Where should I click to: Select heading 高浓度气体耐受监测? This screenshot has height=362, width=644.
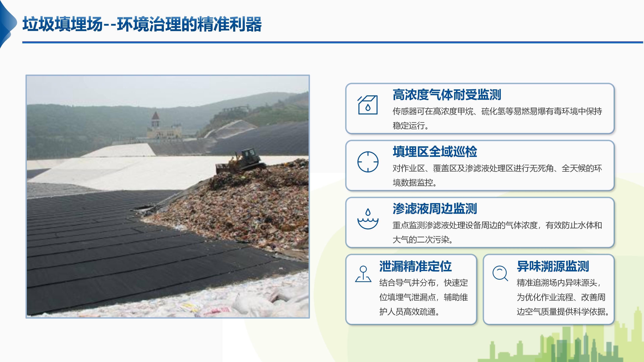coord(447,95)
